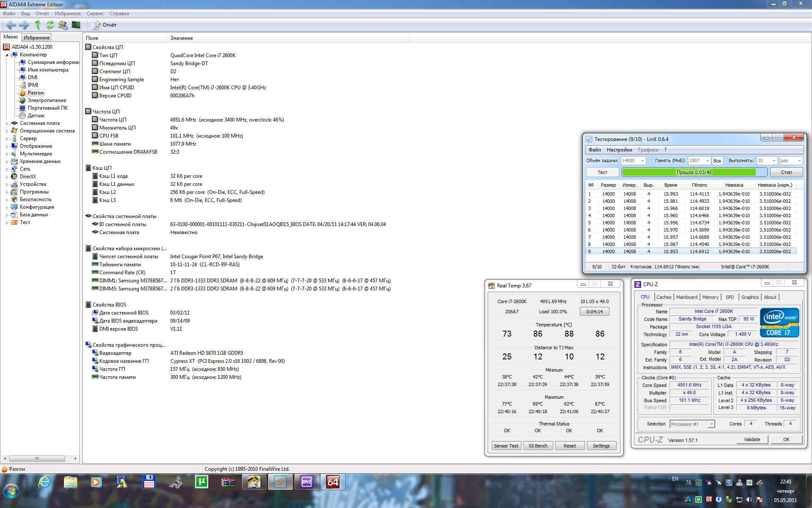Expand the Системная плата tree node
Image resolution: width=812 pixels, height=508 pixels.
(7, 124)
